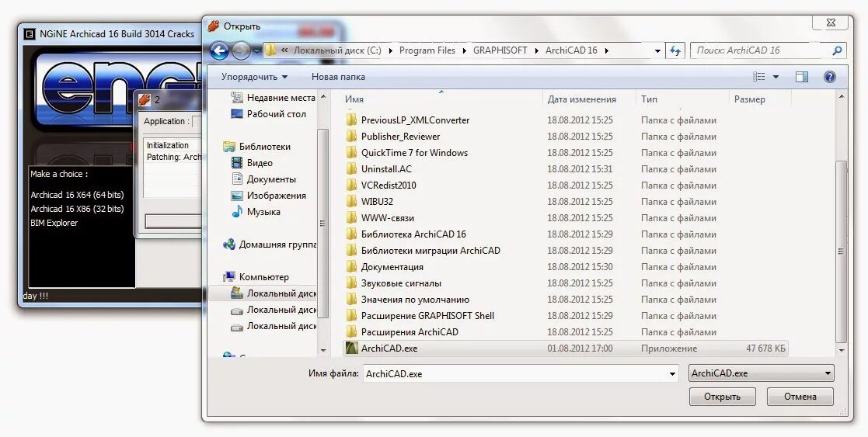868x437 pixels.
Task: Select Домашняя группа in navigation pane
Action: 270,244
